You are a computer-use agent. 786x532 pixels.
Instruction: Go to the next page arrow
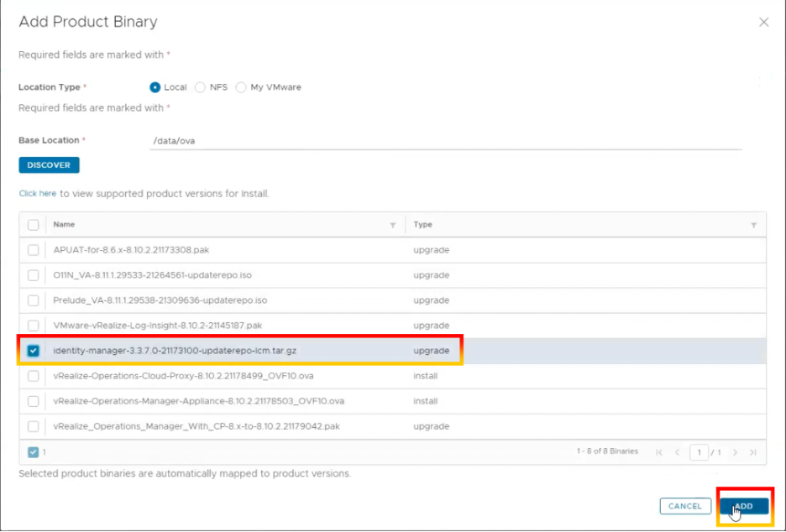click(735, 452)
